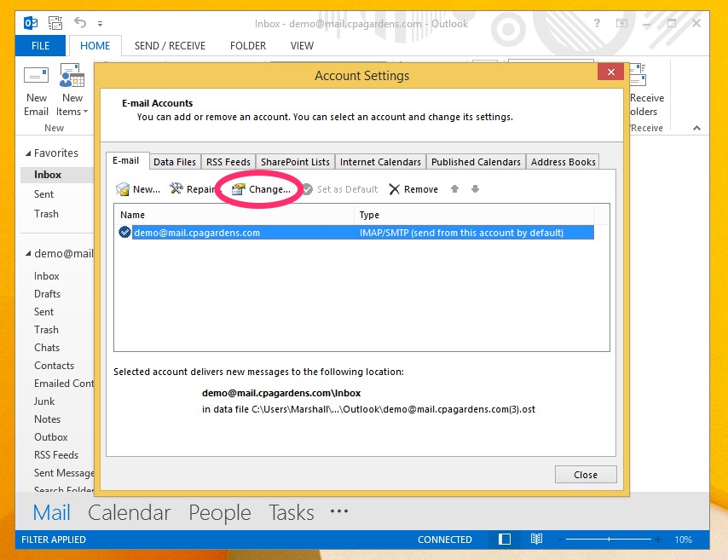728x560 pixels.
Task: Open the VIEW ribbon tab
Action: [302, 45]
